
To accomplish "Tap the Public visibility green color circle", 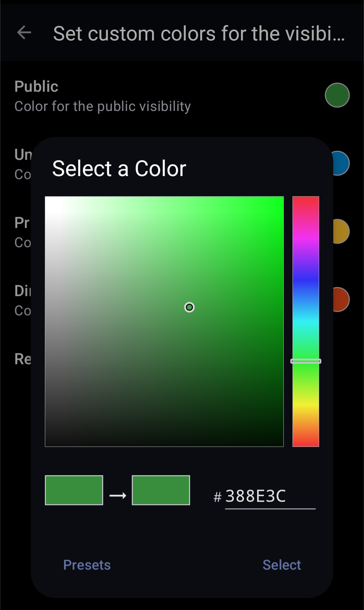I will [x=337, y=95].
